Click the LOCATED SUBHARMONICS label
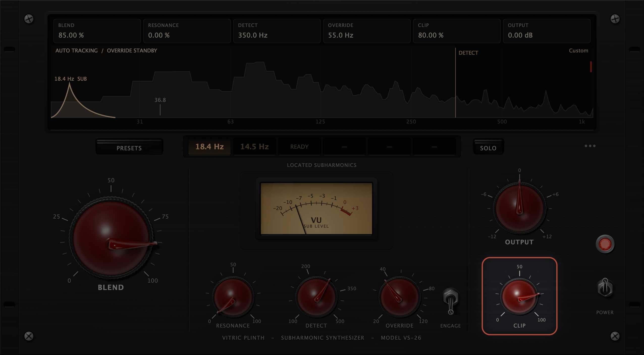 point(322,165)
